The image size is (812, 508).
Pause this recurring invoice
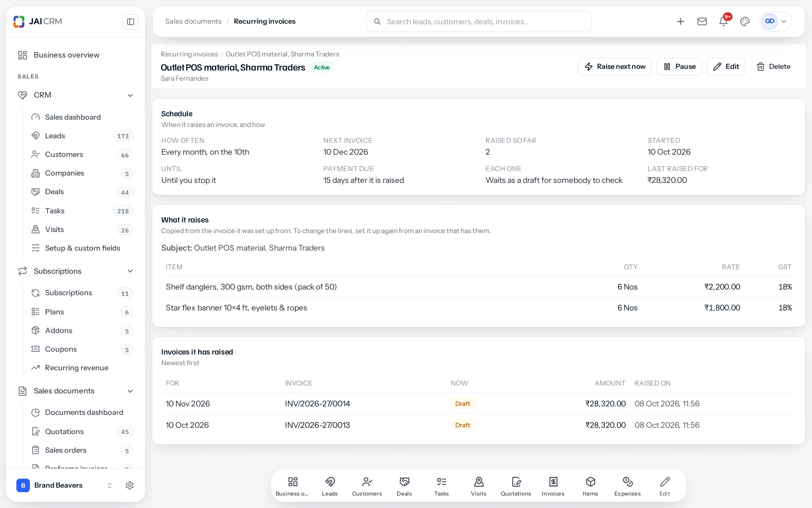point(679,67)
